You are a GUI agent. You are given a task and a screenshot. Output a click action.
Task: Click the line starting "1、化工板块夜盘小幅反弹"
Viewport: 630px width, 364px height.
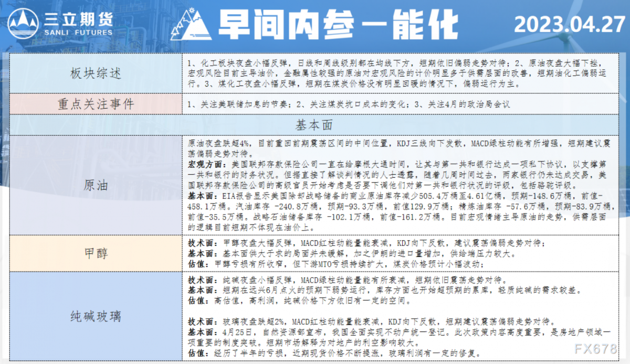coord(398,63)
